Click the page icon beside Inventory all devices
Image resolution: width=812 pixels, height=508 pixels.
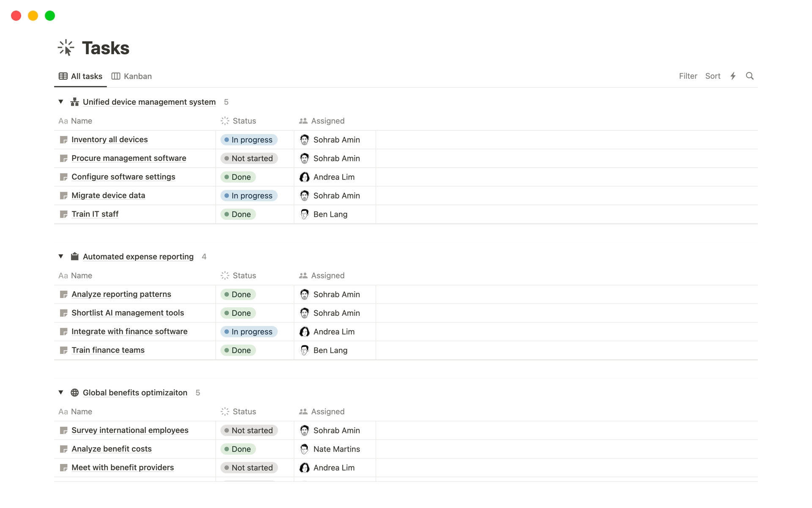pyautogui.click(x=63, y=139)
